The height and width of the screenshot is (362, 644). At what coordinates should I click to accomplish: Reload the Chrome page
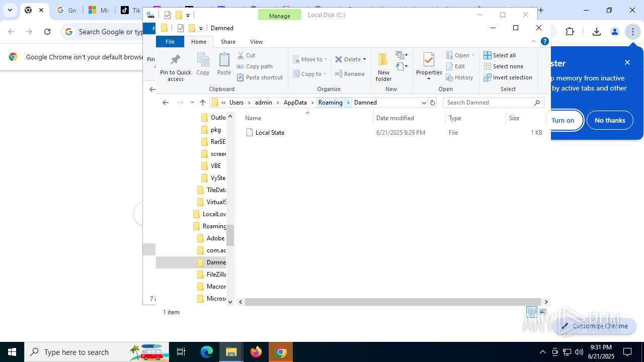(x=47, y=32)
